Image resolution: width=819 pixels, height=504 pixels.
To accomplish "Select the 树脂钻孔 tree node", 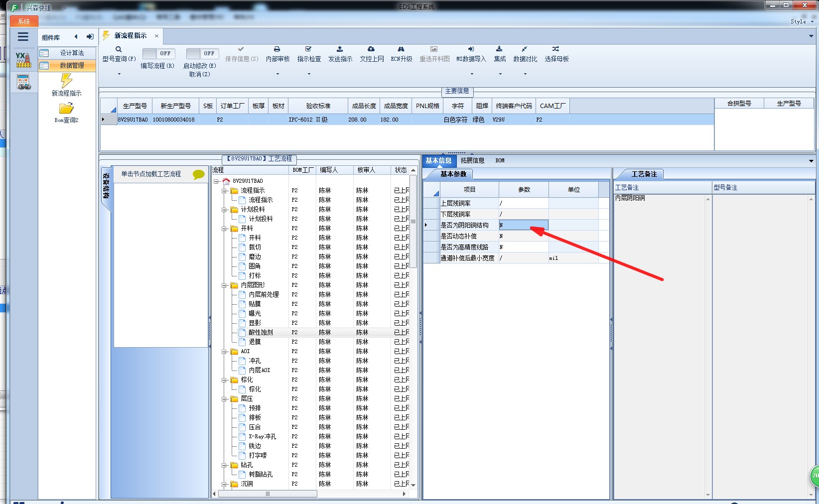I will click(x=261, y=475).
